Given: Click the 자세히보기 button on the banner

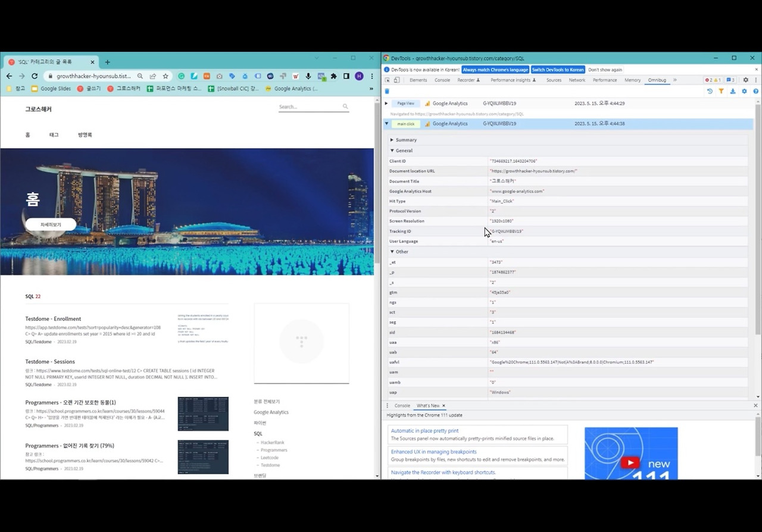Looking at the screenshot, I should tap(51, 224).
